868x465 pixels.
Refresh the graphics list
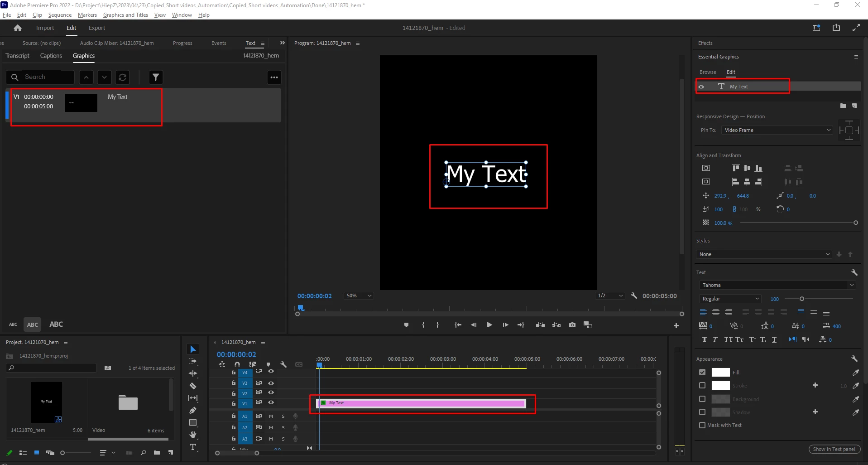click(123, 77)
